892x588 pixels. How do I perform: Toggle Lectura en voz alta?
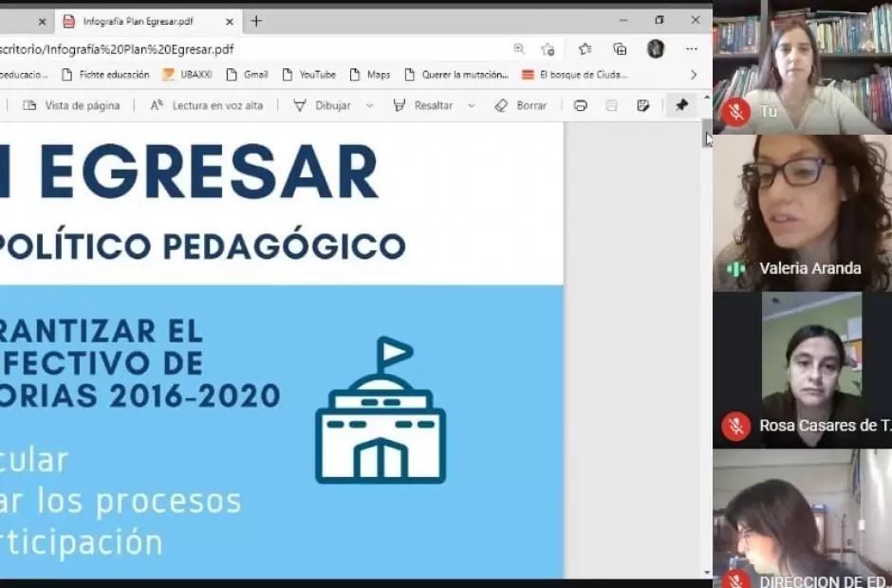tap(207, 105)
